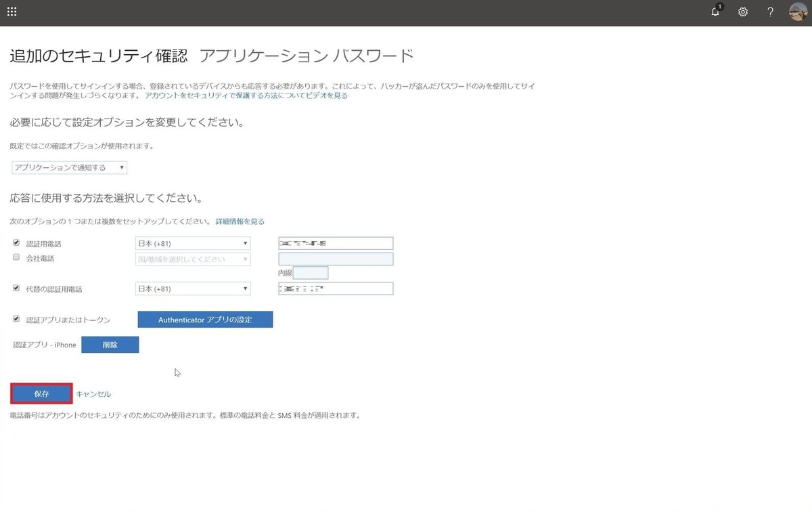Click the 保存 button
This screenshot has width=812, height=512.
point(41,393)
